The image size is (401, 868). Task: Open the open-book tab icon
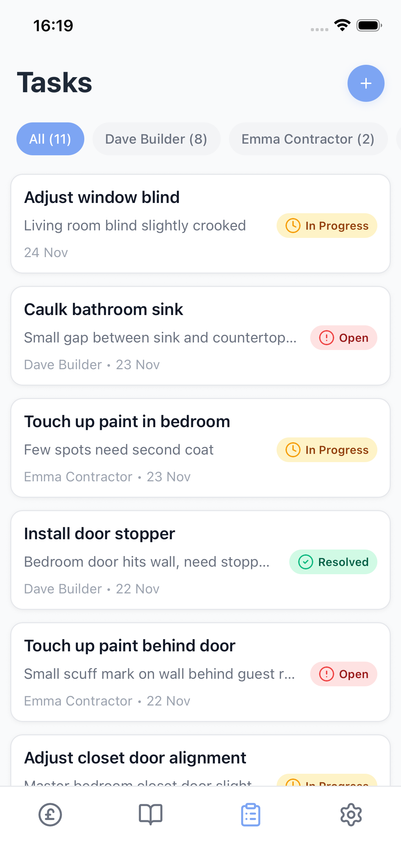[150, 815]
